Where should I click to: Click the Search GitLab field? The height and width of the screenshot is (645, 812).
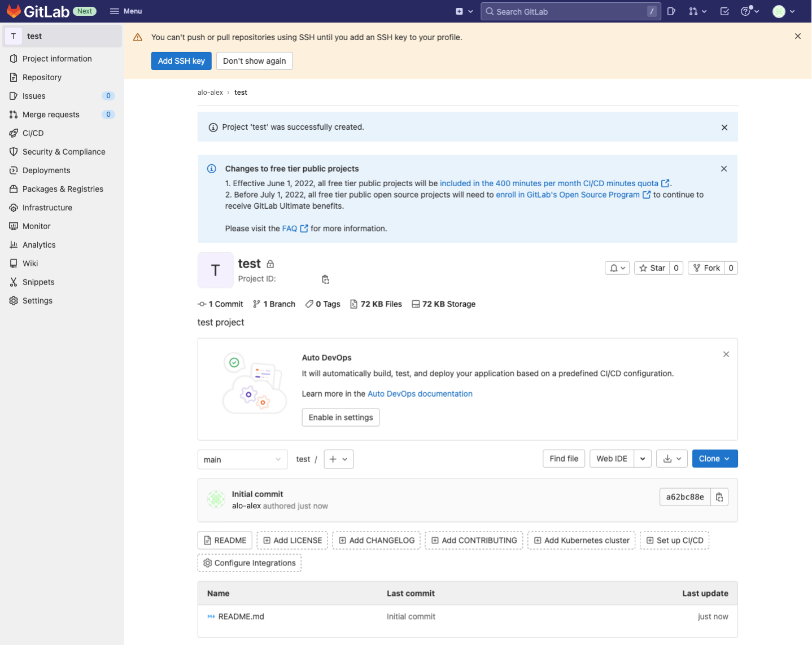coord(570,11)
